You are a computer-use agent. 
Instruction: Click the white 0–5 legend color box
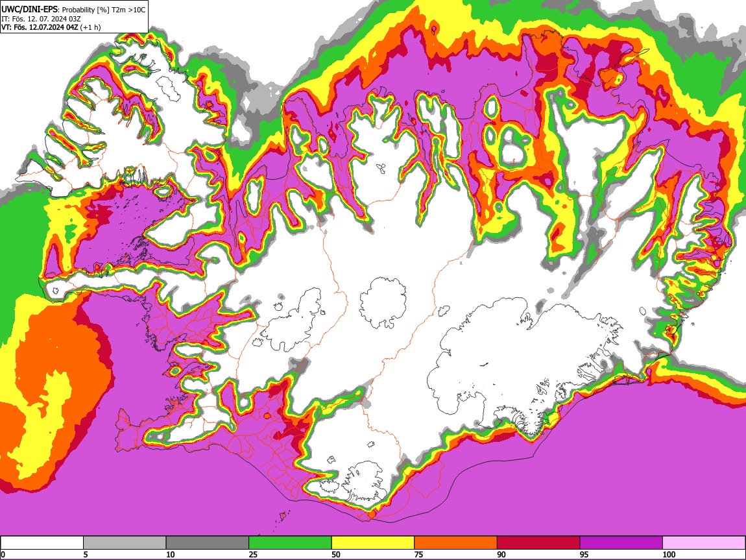coord(42,543)
